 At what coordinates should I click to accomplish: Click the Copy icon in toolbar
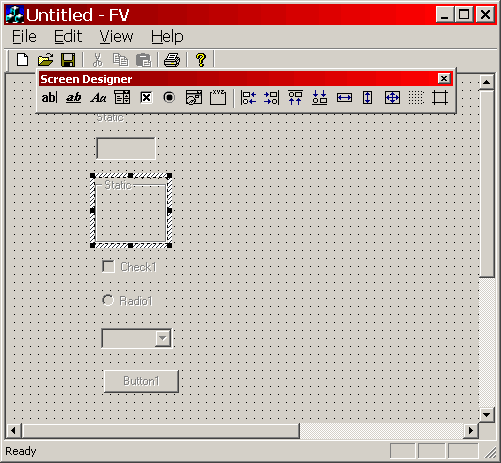(x=120, y=60)
